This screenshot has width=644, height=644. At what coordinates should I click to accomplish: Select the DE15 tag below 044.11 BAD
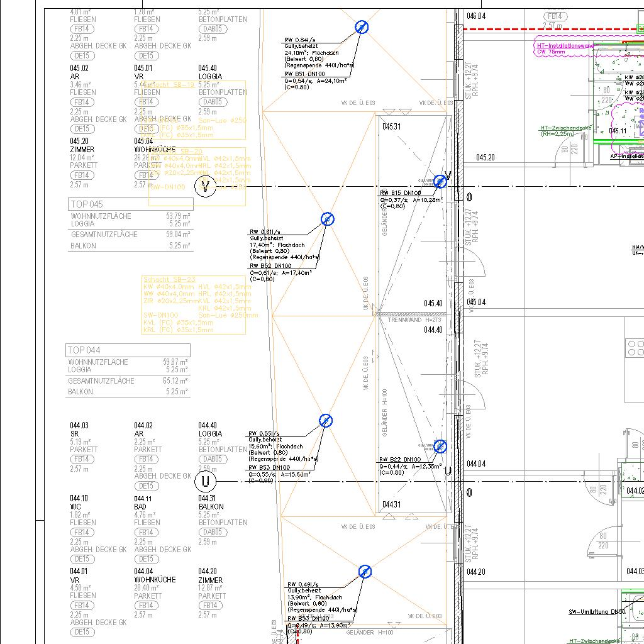coord(146,559)
